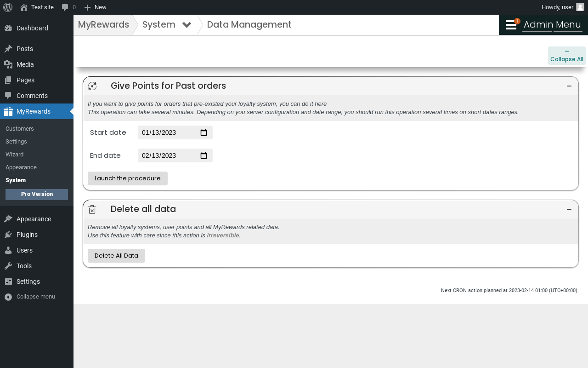Open the Admin Menu hamburger icon
The height and width of the screenshot is (368, 588).
tap(511, 25)
